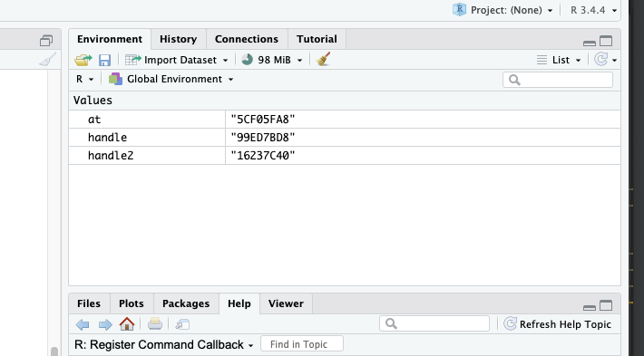644x356 pixels.
Task: Switch to the History tab
Action: [179, 39]
